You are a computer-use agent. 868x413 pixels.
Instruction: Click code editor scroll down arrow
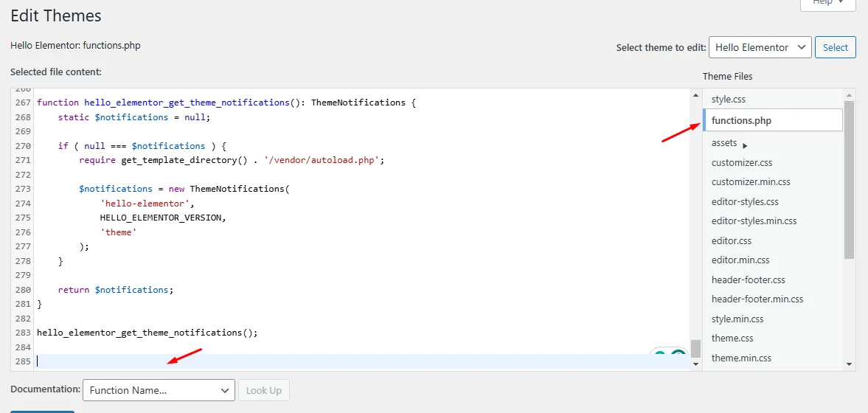[x=696, y=364]
